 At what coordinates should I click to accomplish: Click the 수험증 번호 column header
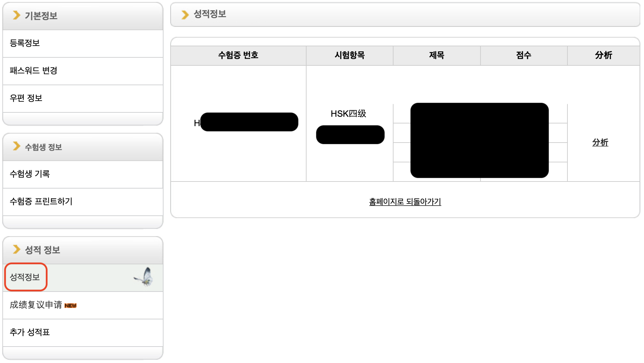click(x=238, y=55)
